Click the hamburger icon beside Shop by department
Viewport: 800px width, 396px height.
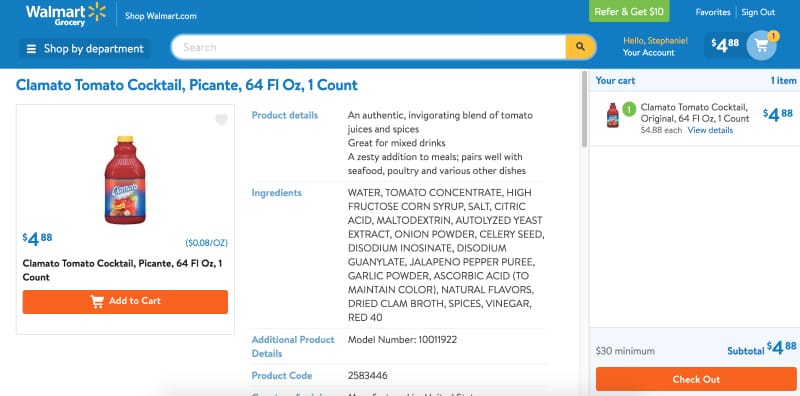coord(32,49)
